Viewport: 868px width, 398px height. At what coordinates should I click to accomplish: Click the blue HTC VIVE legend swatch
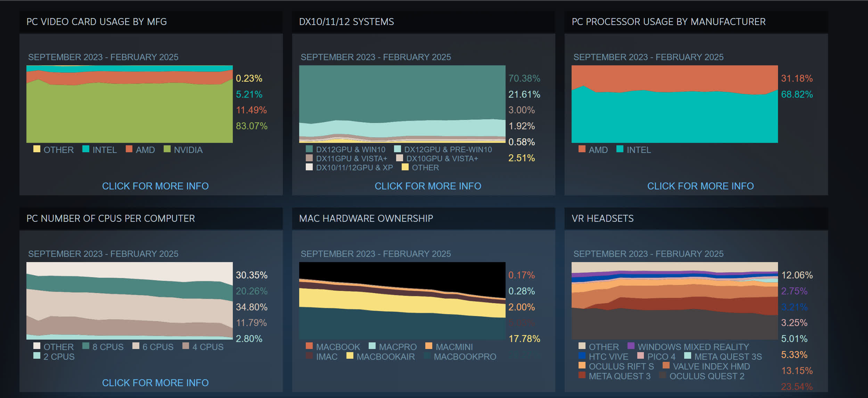(582, 356)
